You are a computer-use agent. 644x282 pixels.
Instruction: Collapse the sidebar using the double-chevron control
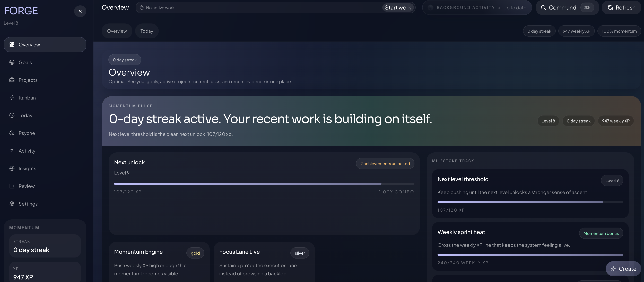80,11
